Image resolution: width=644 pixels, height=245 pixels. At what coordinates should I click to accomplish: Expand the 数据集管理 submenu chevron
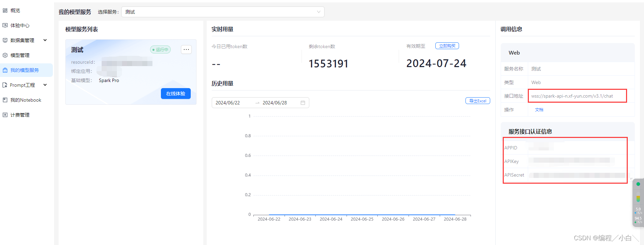tap(45, 40)
